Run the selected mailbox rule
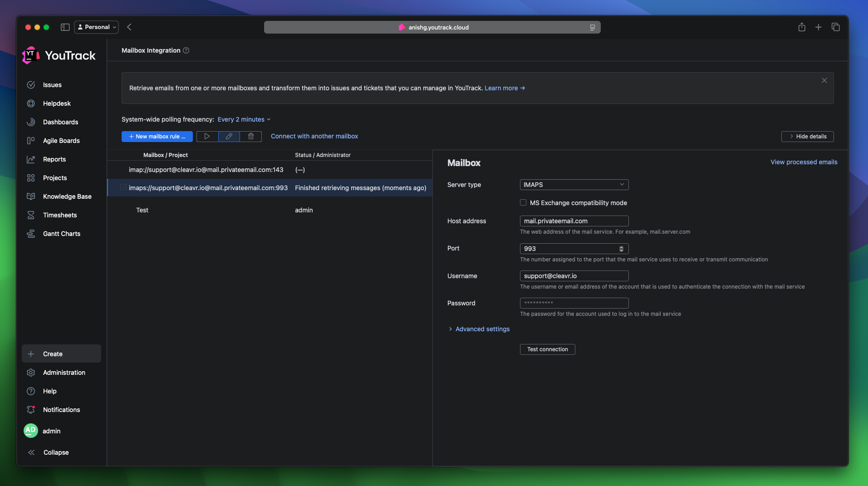The height and width of the screenshot is (486, 868). (207, 137)
